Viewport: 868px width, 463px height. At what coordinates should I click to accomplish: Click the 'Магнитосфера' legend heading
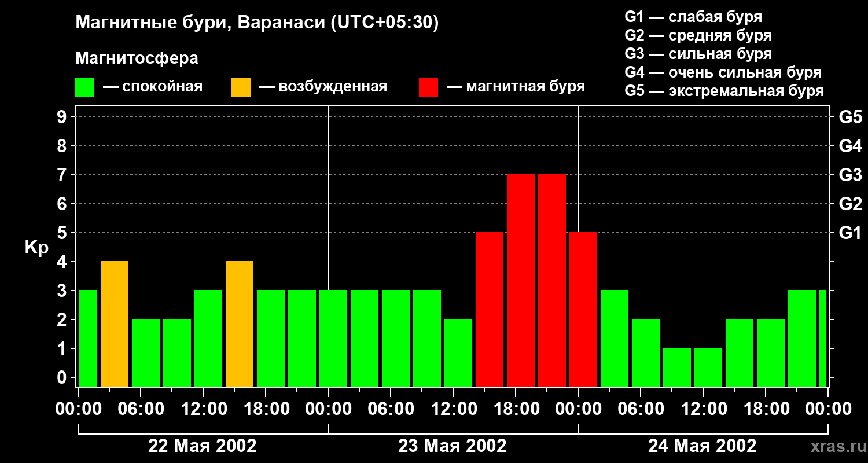coord(137,58)
